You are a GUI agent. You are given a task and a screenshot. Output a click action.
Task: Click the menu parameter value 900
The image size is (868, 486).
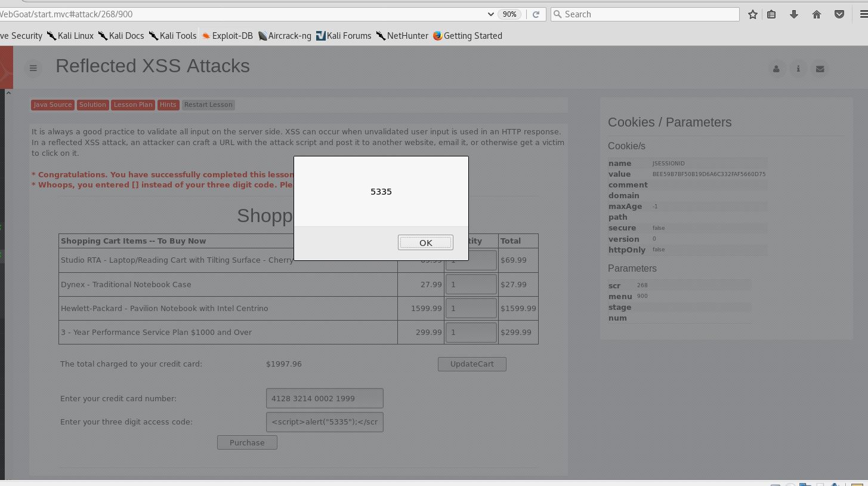point(642,296)
